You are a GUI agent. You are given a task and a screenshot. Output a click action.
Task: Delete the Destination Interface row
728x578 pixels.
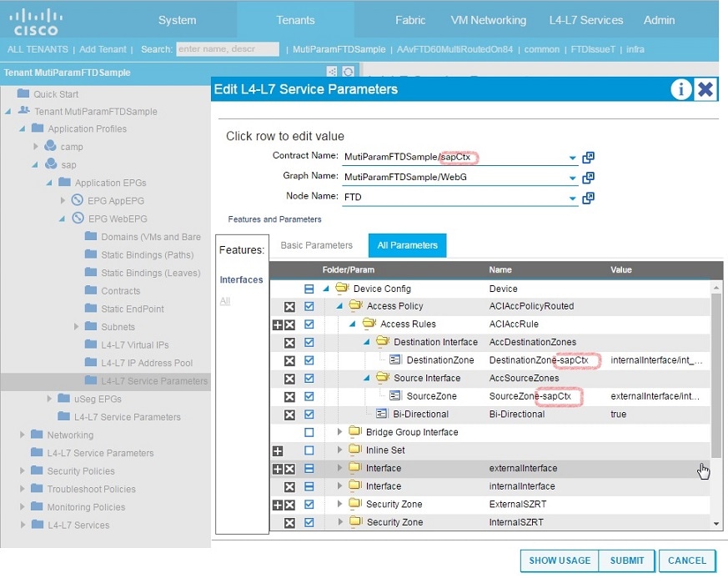(x=289, y=343)
